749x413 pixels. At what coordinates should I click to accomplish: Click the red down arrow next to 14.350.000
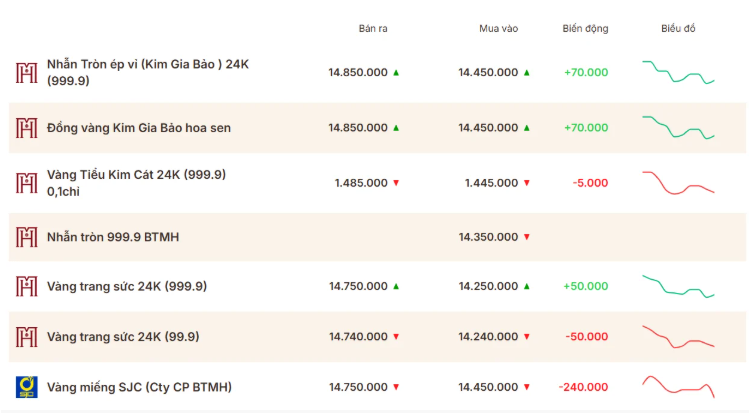tap(527, 237)
